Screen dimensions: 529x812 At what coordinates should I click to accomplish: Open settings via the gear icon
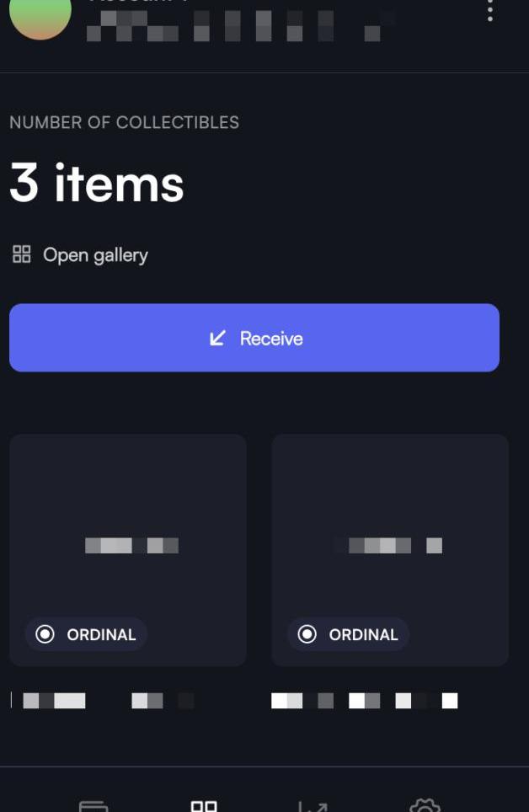click(x=425, y=805)
